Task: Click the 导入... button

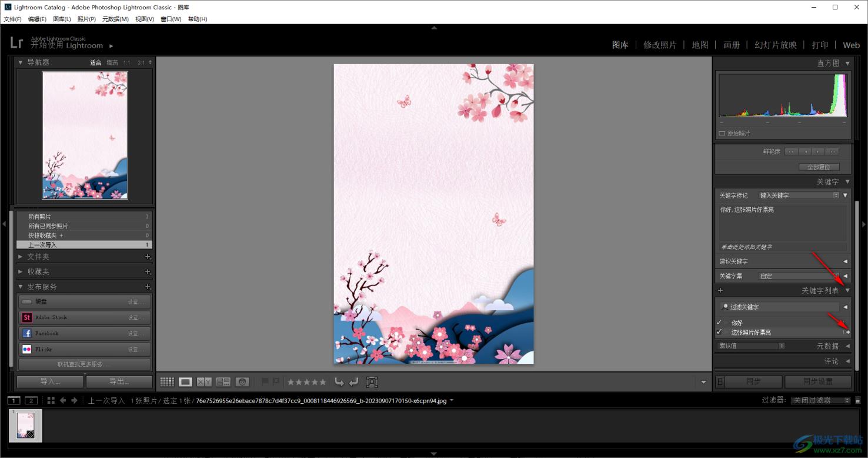Action: click(x=50, y=381)
